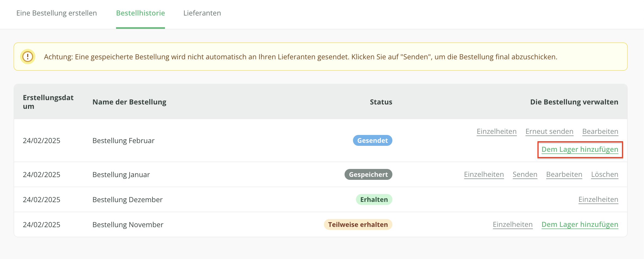Open the Lieferanten tab

click(x=202, y=13)
